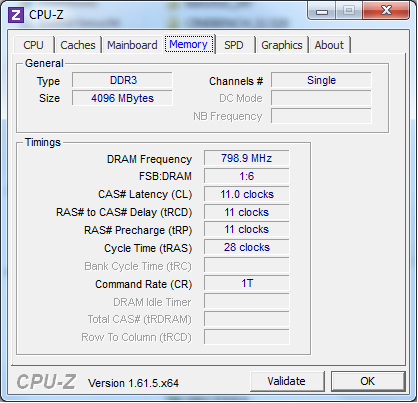Switch to the Graphics tab
This screenshot has height=403, width=418.
click(x=282, y=45)
